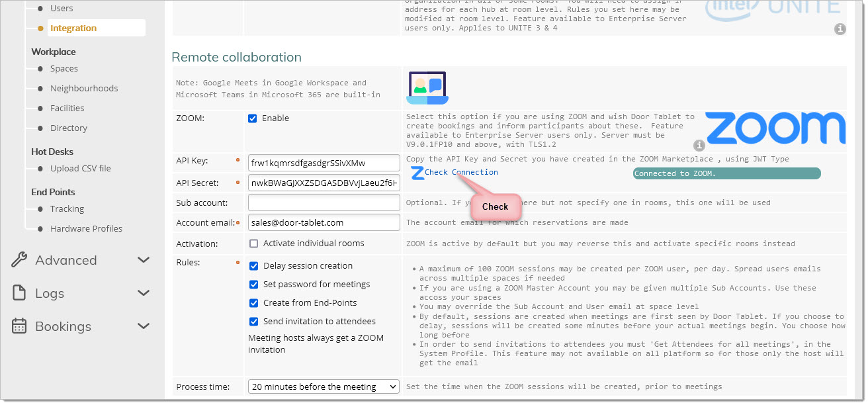
Task: Click the Bookings menu label
Action: [64, 326]
